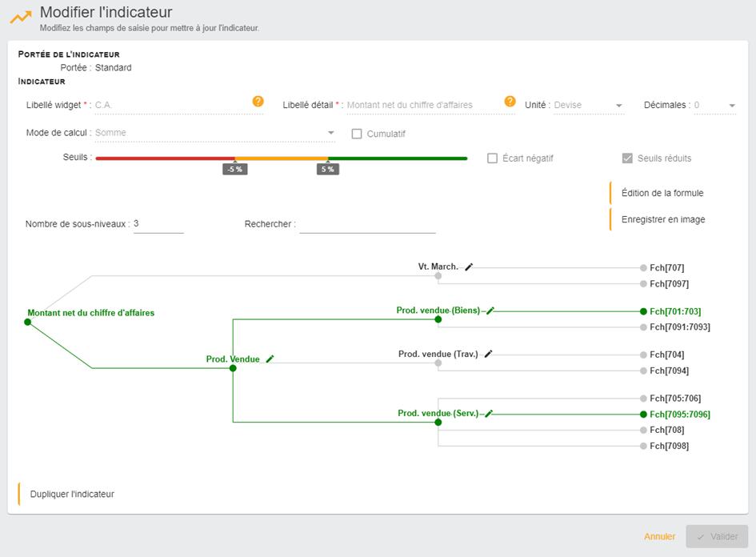Focus the Libellé détail input field
Screen dimensions: 756x557
point(431,105)
